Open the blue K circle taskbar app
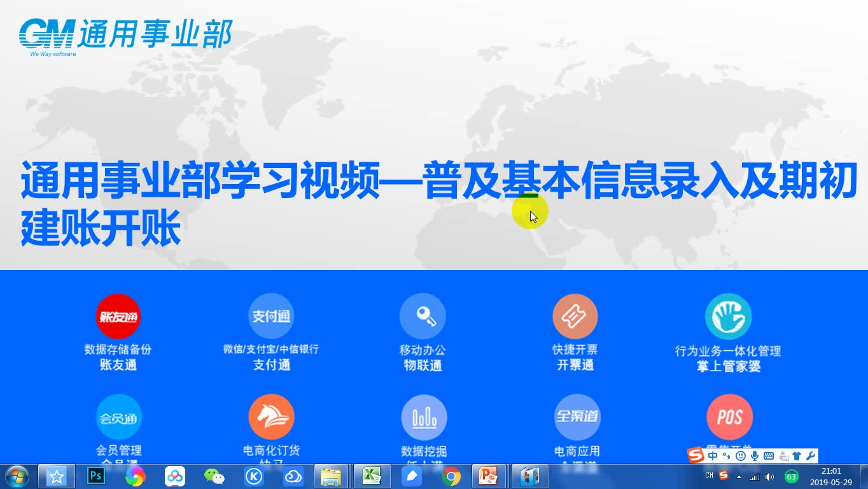The image size is (868, 489). click(253, 476)
